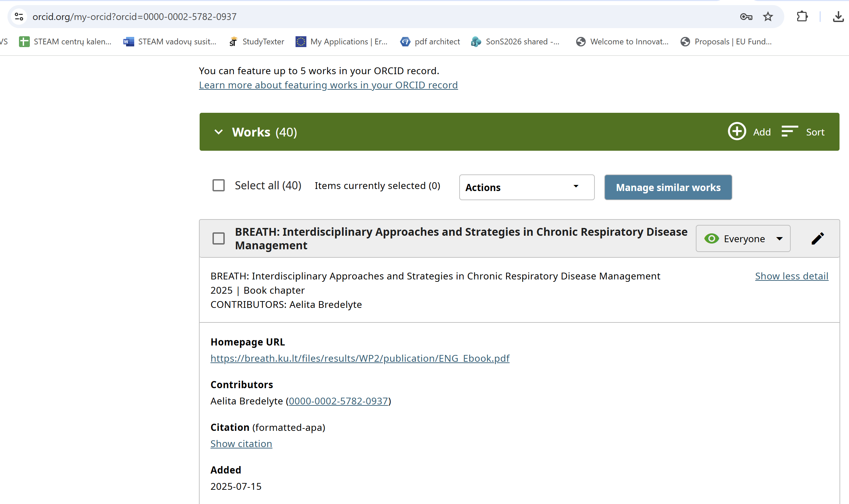Open the Actions dropdown menu

point(526,187)
